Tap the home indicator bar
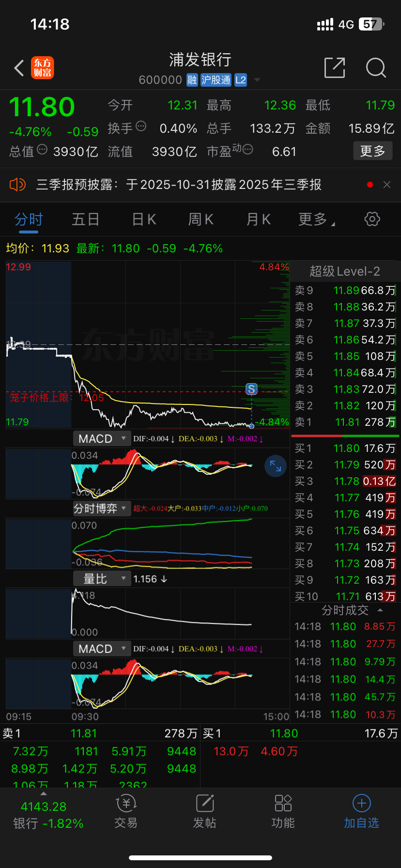This screenshot has width=401, height=868. [x=200, y=858]
